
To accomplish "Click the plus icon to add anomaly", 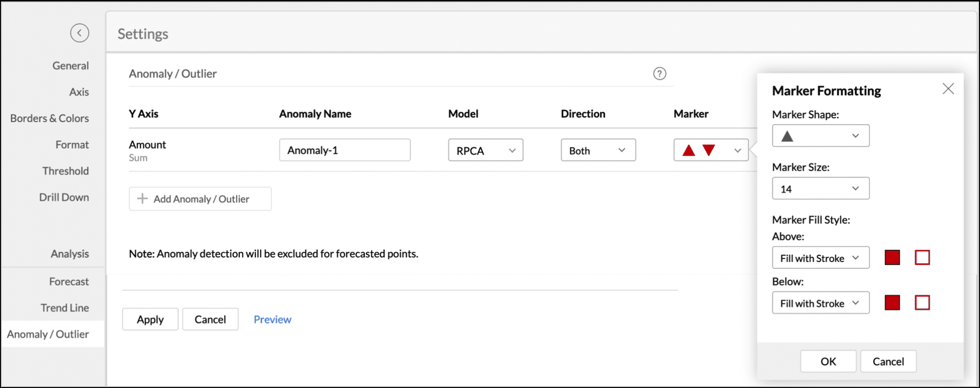I will point(143,199).
